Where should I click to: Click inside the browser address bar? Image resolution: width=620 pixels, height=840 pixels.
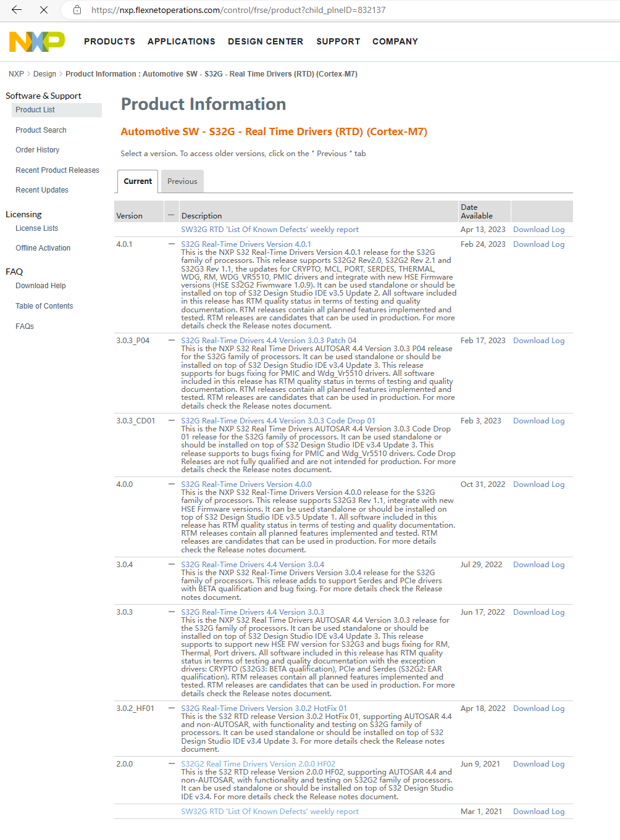tap(247, 10)
